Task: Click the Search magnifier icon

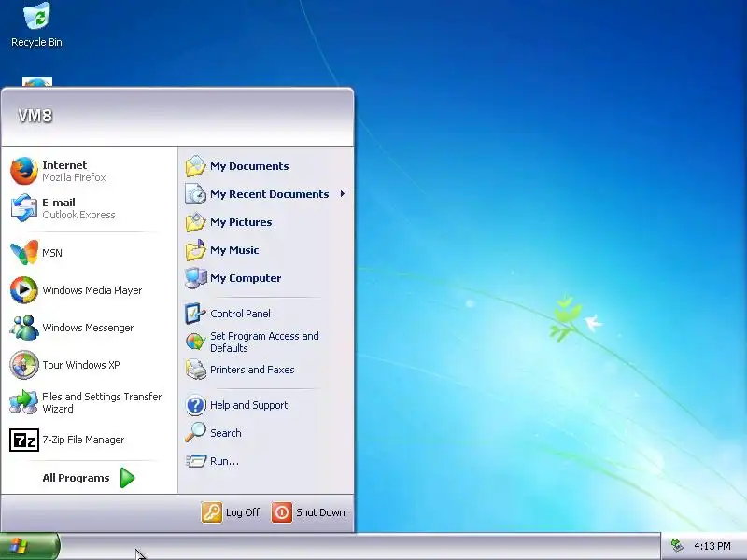Action: tap(195, 432)
